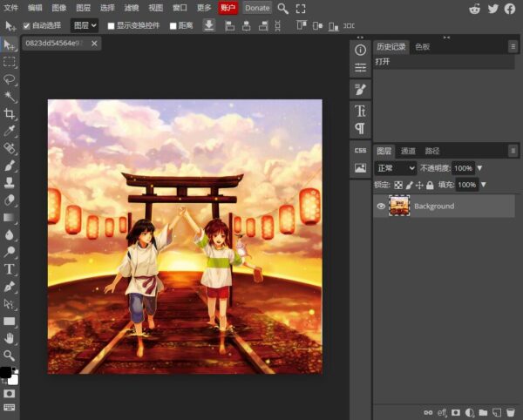Image resolution: width=523 pixels, height=420 pixels.
Task: Uncheck the 自动选择 checkbox
Action: pyautogui.click(x=26, y=26)
